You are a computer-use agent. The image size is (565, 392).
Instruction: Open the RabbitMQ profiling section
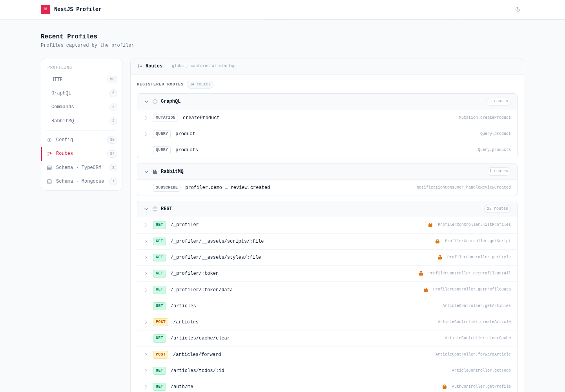pyautogui.click(x=82, y=121)
